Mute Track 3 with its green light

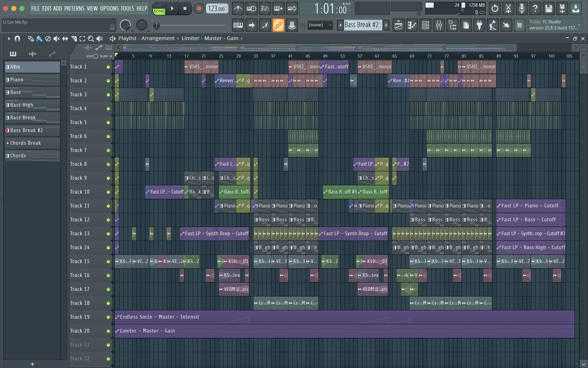click(x=108, y=95)
